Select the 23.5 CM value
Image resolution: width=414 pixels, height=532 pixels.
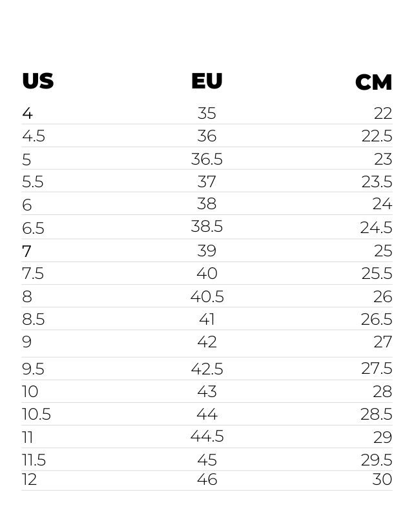point(377,181)
